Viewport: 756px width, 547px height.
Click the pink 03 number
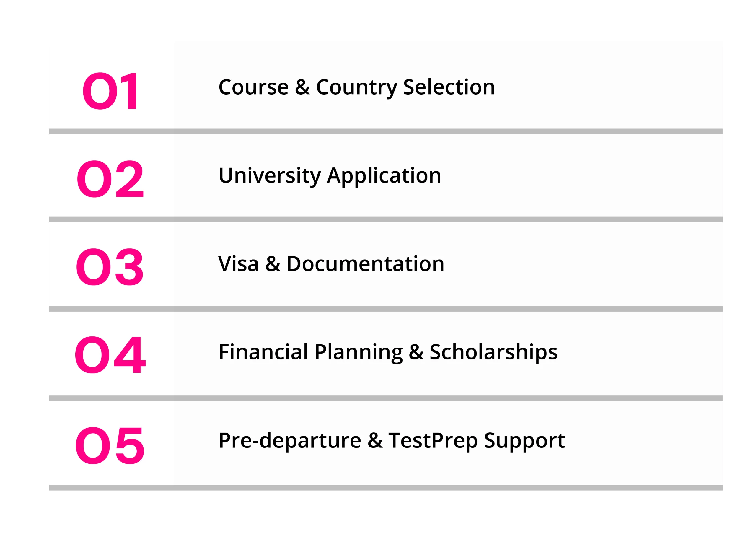tap(110, 267)
